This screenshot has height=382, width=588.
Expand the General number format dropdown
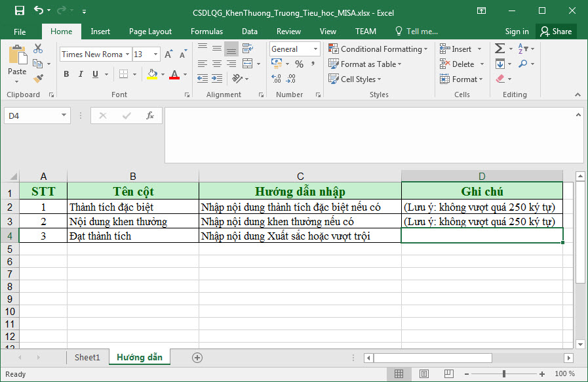click(315, 49)
